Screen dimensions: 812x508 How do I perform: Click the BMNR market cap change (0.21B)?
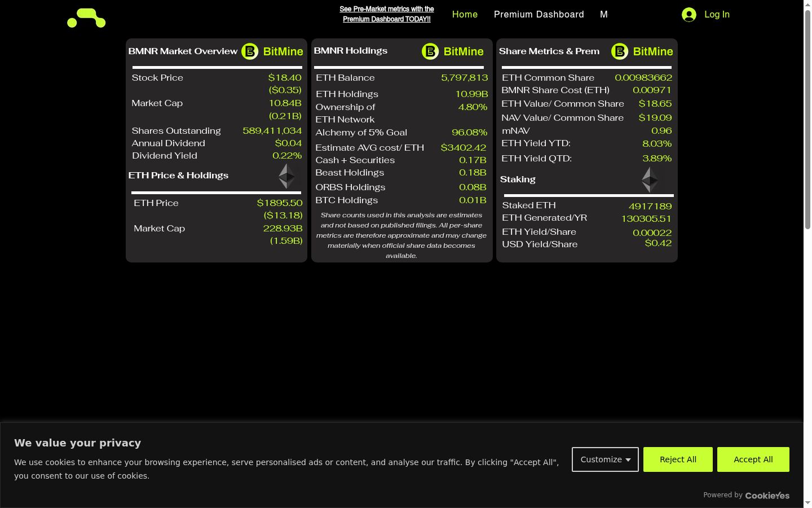285,116
